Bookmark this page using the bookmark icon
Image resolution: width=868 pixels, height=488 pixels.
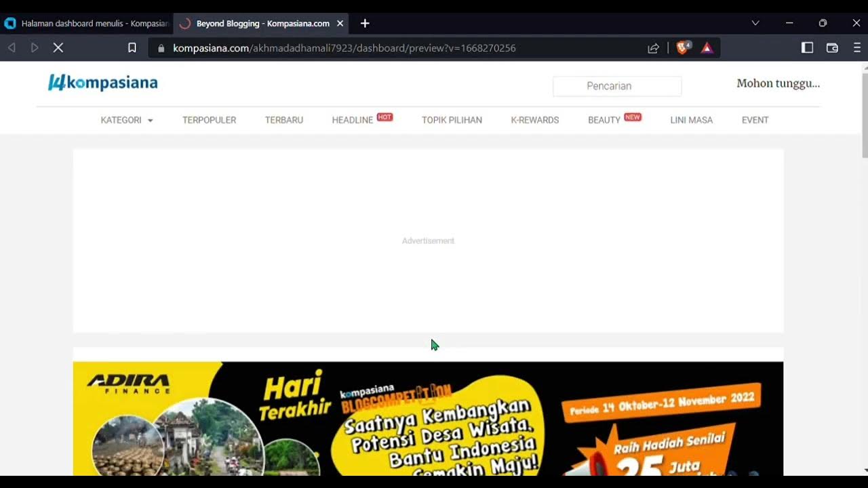click(x=132, y=48)
